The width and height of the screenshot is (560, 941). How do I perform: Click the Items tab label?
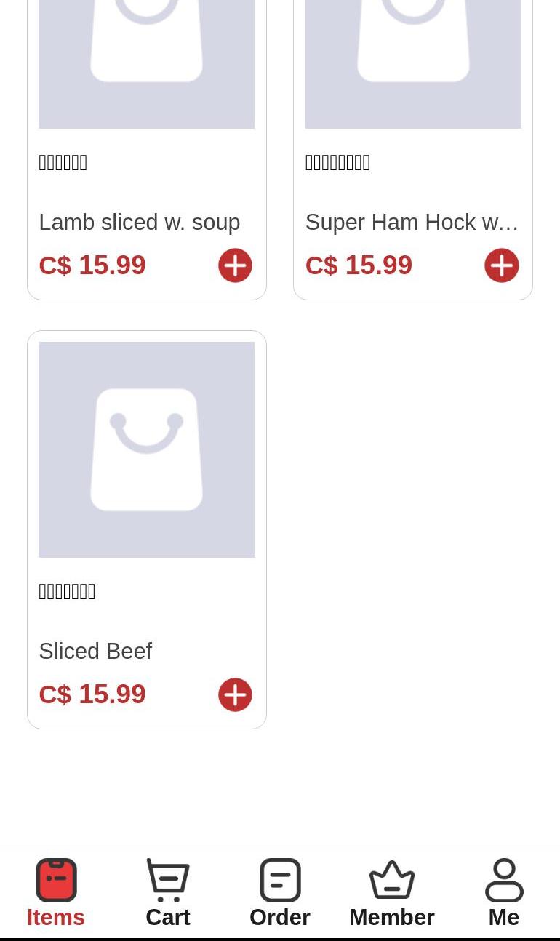click(x=56, y=918)
